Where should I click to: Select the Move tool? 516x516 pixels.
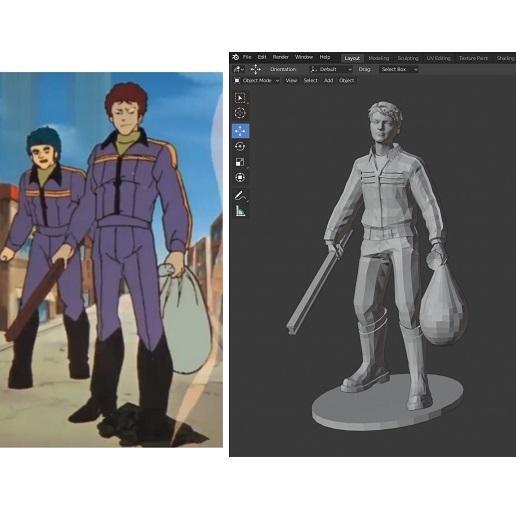tap(240, 131)
